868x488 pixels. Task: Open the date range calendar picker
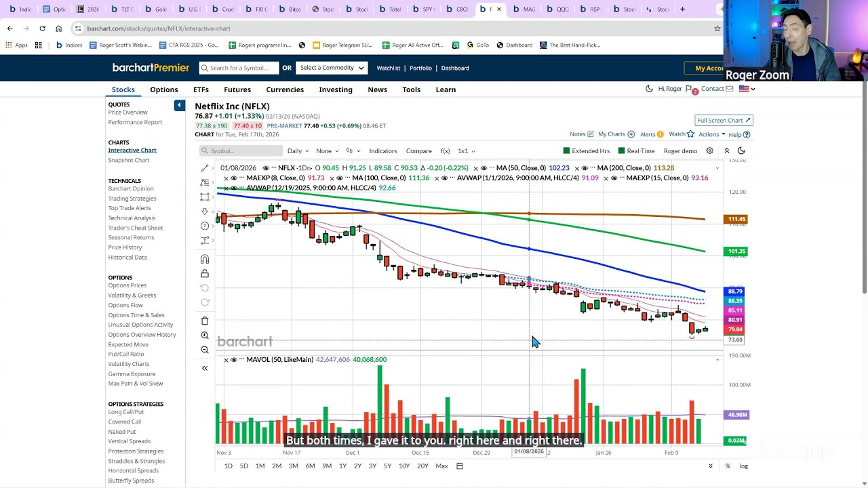pos(460,466)
